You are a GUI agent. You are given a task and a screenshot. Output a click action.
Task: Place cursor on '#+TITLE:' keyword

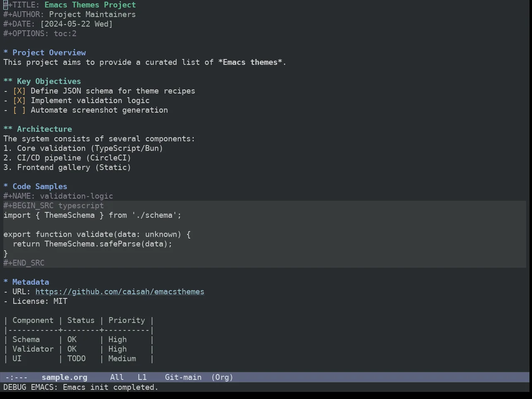22,5
